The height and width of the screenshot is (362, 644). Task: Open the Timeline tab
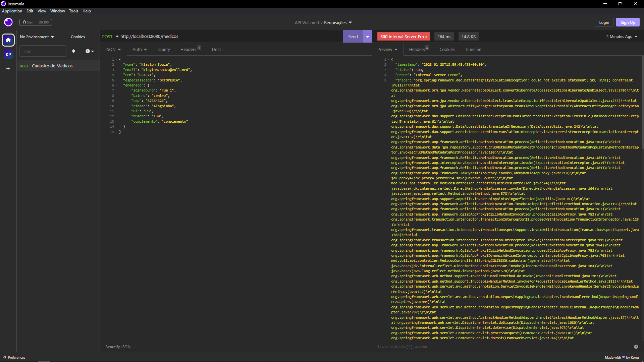[473, 49]
